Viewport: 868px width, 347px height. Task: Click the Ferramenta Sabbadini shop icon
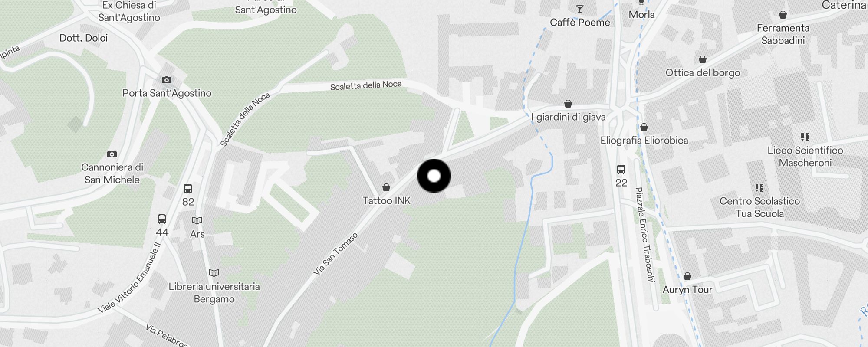[x=783, y=15]
